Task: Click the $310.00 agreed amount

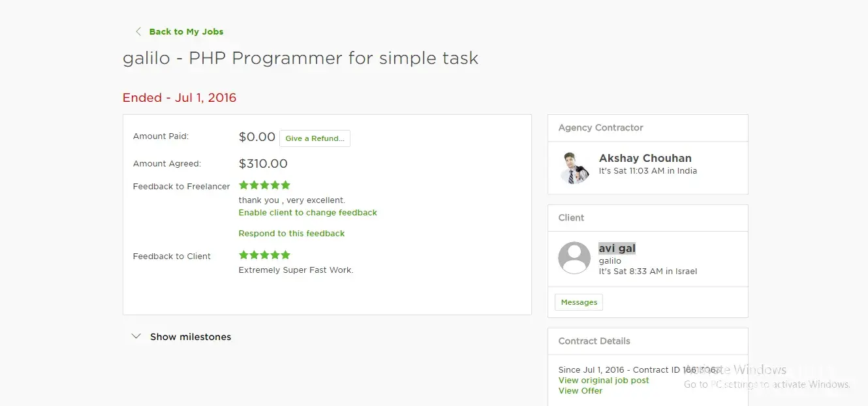Action: [263, 164]
